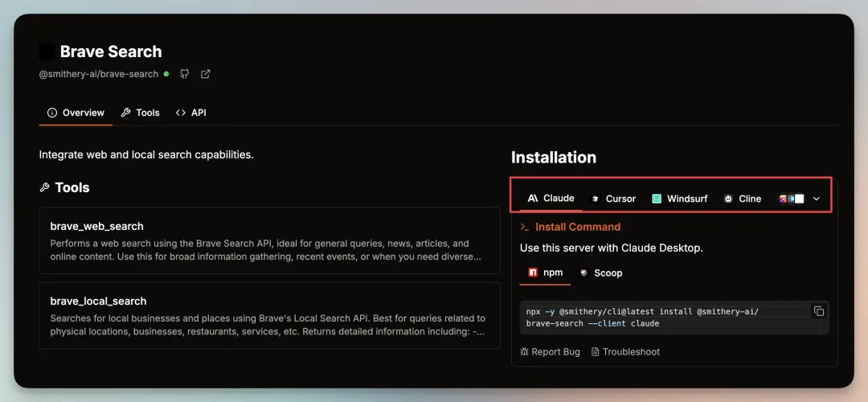Select the npm package manager tab
868x402 pixels.
coord(545,273)
